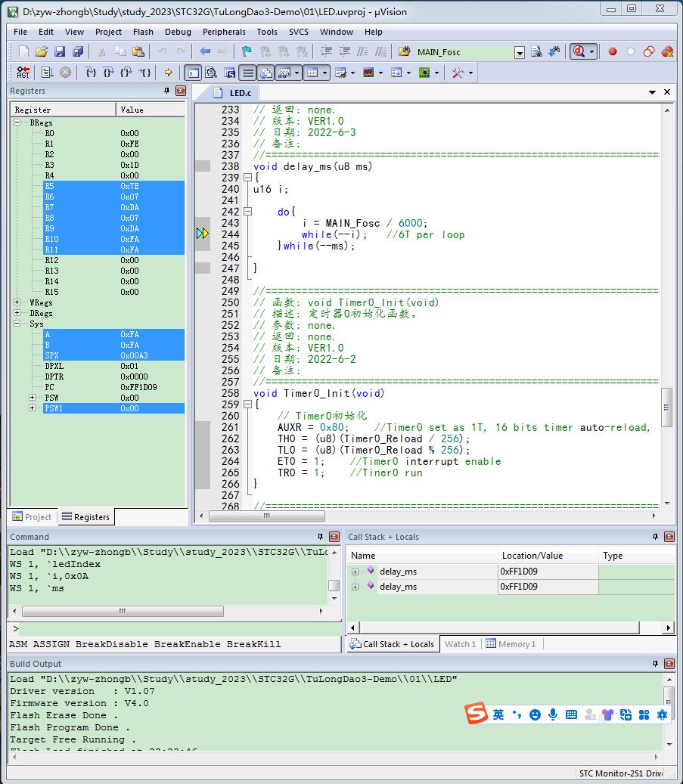Image resolution: width=683 pixels, height=784 pixels.
Task: Click the Step Out braces icon
Action: 126,73
